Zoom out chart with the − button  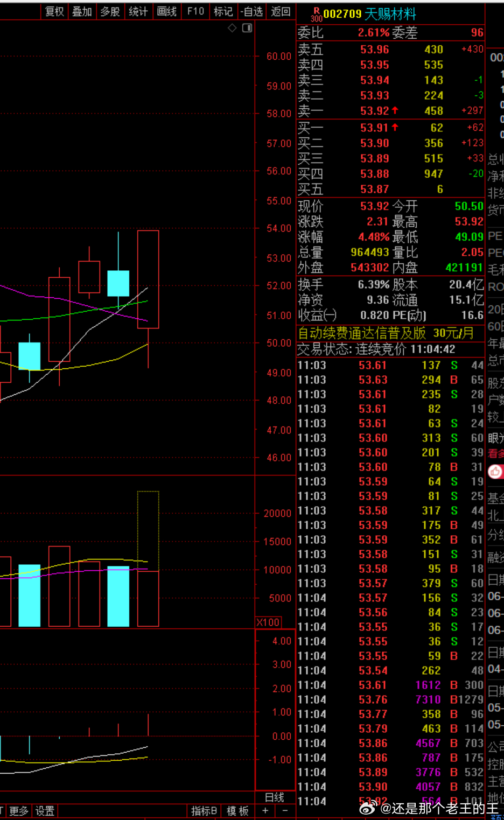point(285,810)
